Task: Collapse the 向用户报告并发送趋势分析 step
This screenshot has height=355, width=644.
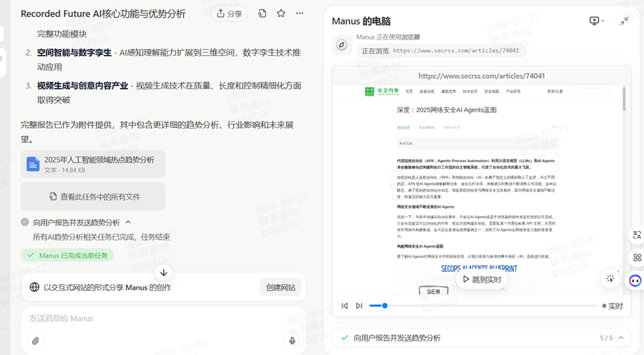Action: click(x=128, y=223)
